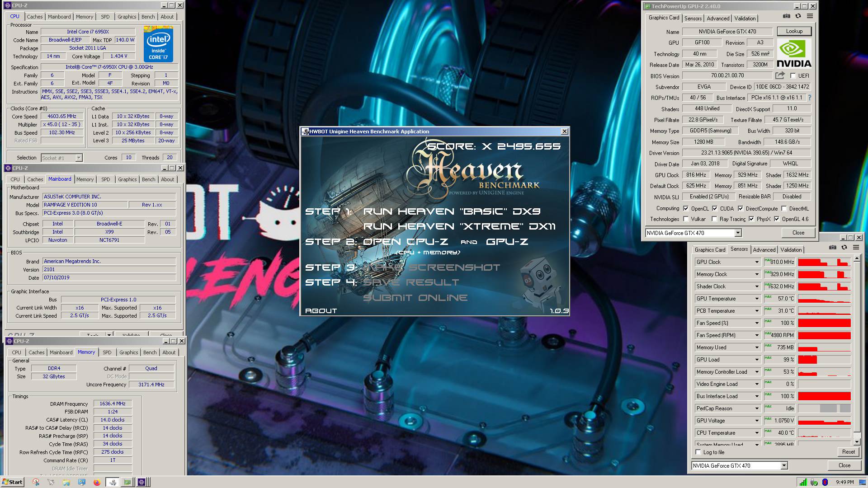Click the system clock showing 9:49 PM
The height and width of the screenshot is (488, 868).
[x=844, y=482]
